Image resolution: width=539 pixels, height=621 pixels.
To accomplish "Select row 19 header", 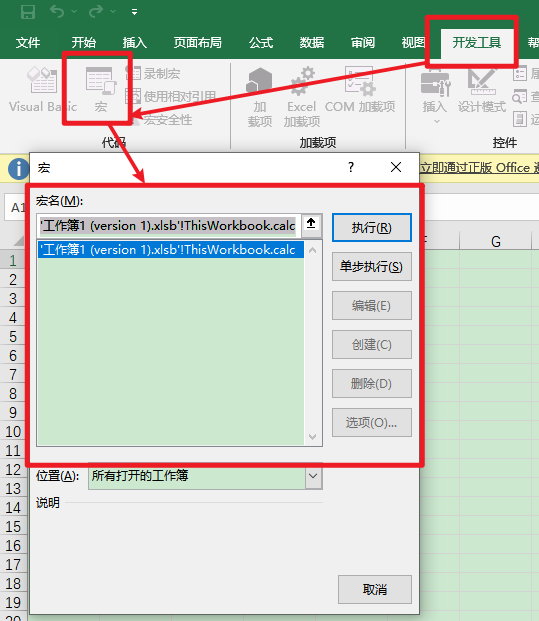I will (x=13, y=602).
